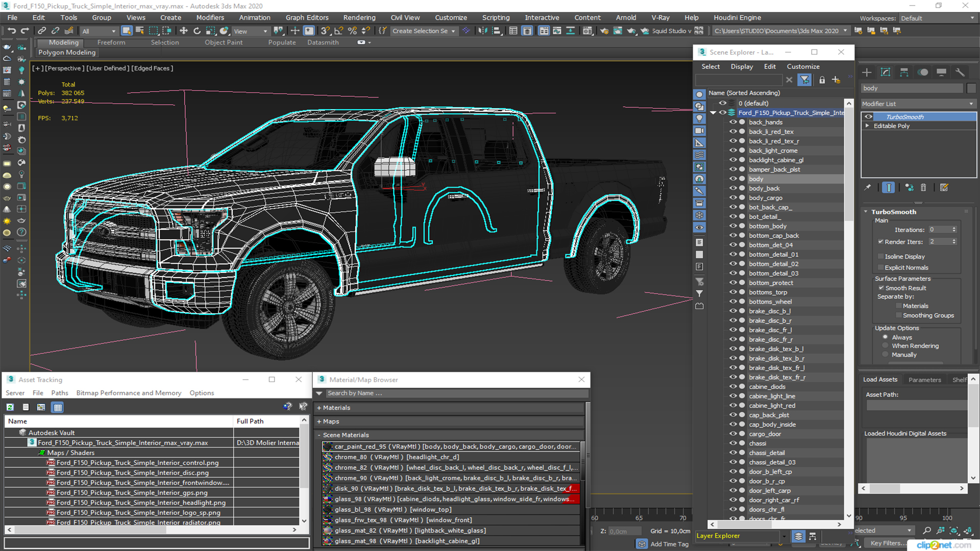Open the Create command panel tab

[867, 72]
